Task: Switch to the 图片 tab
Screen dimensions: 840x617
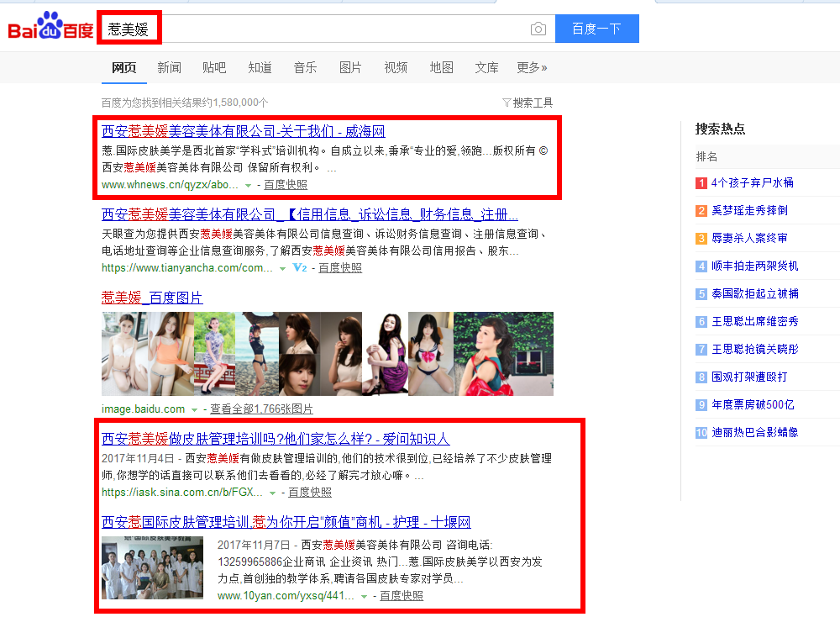Action: (x=350, y=67)
